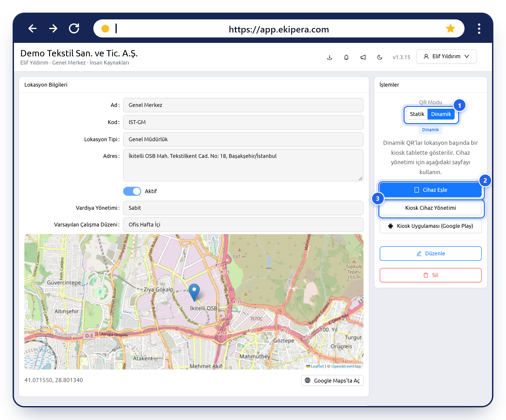Screen dimensions: 506x420
Task: Toggle the Aktif switch
Action: coord(132,191)
